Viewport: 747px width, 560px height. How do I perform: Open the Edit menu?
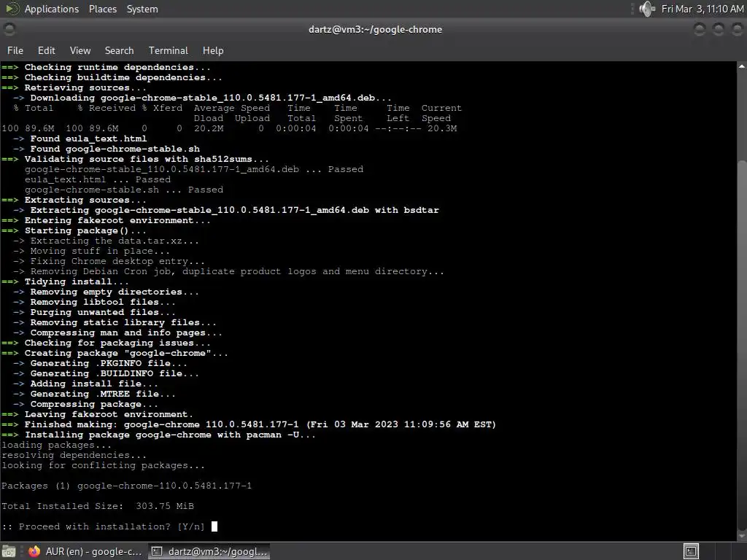(x=46, y=50)
